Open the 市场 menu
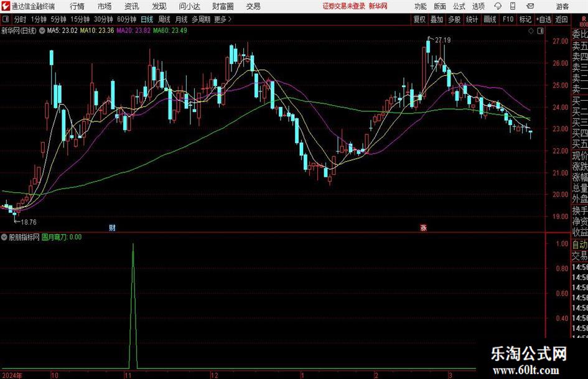Screen dimensions: 588x379 click(x=105, y=6)
